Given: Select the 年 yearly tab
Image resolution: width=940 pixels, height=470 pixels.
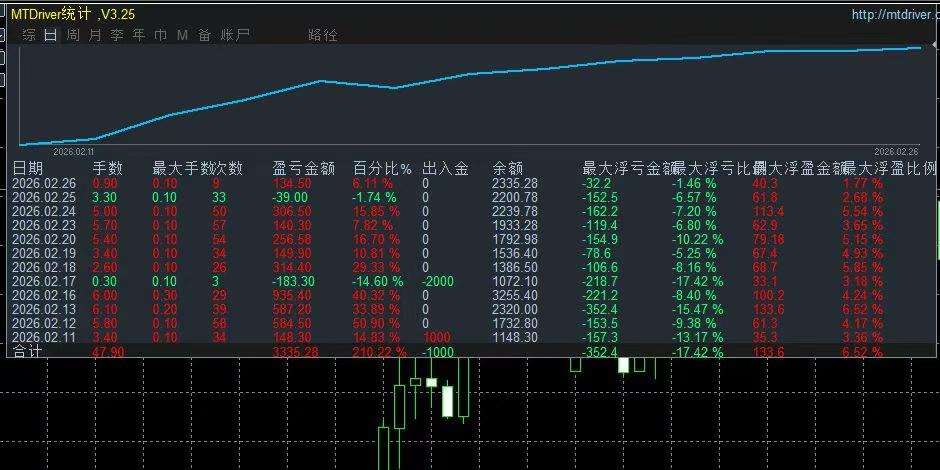Looking at the screenshot, I should [x=138, y=35].
